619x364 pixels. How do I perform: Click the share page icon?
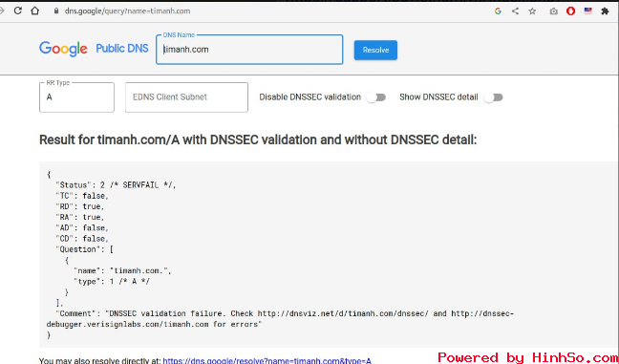515,11
